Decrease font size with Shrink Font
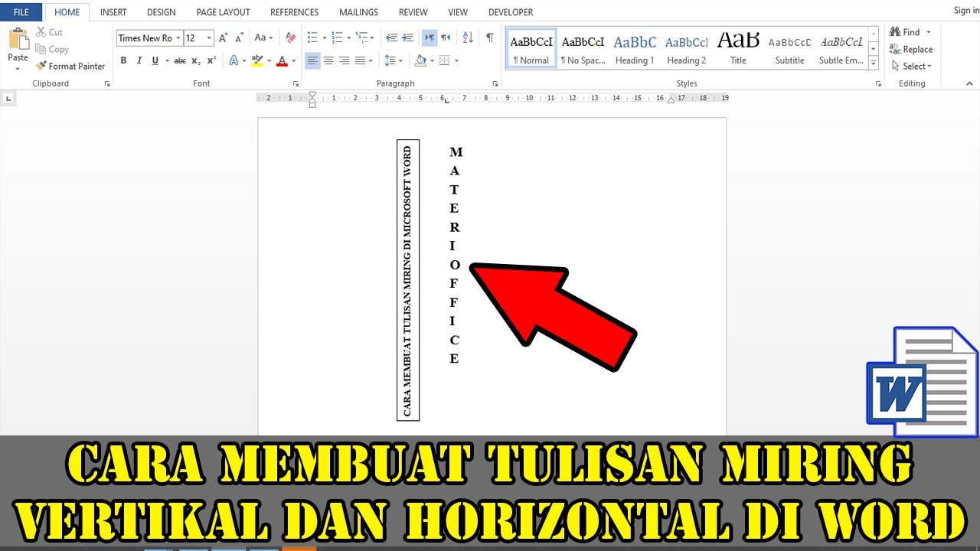This screenshot has height=551, width=980. 239,37
